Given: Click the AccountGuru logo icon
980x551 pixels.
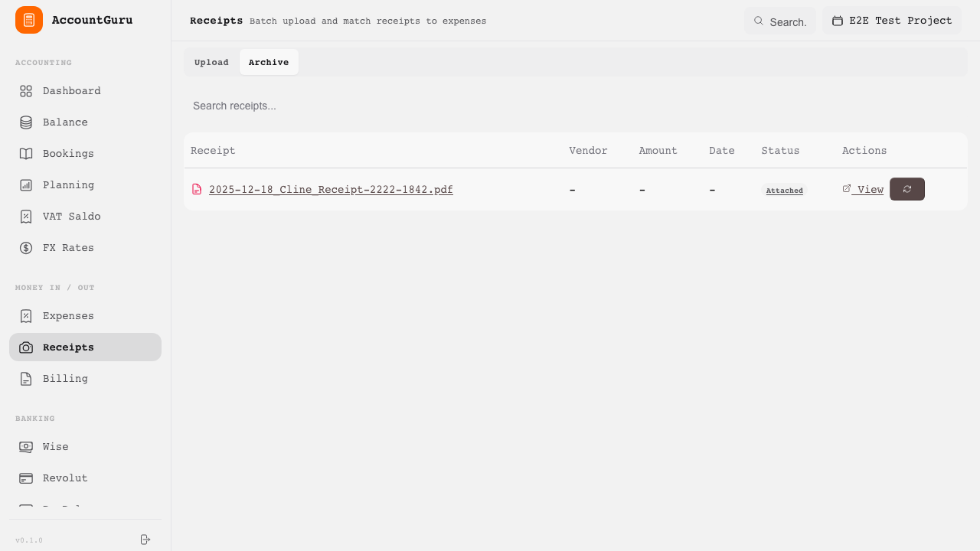Looking at the screenshot, I should pos(28,20).
